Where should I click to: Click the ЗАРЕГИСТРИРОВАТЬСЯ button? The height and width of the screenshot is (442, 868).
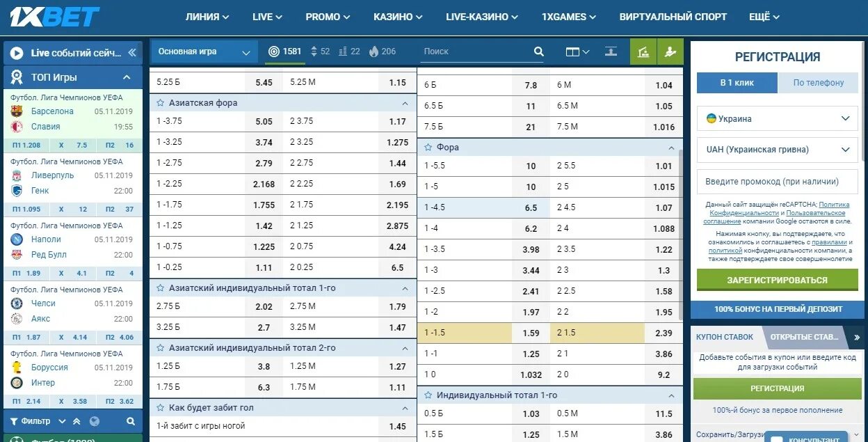[778, 280]
